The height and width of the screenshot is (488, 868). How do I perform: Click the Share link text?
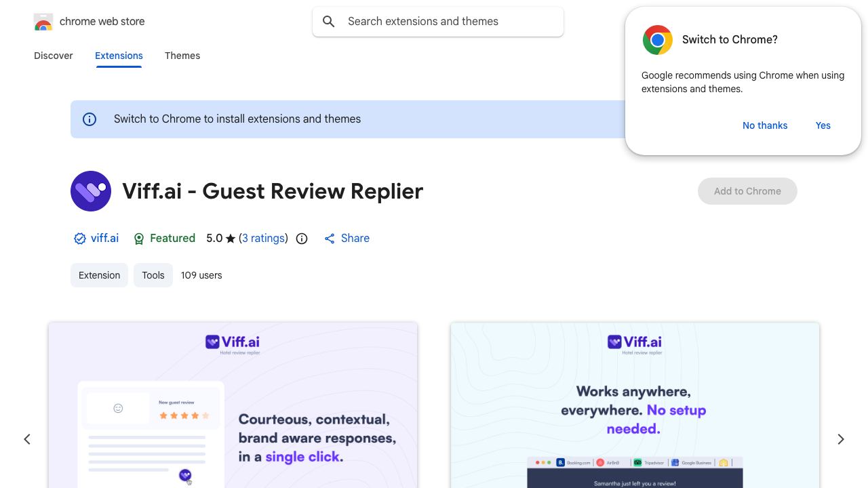355,239
